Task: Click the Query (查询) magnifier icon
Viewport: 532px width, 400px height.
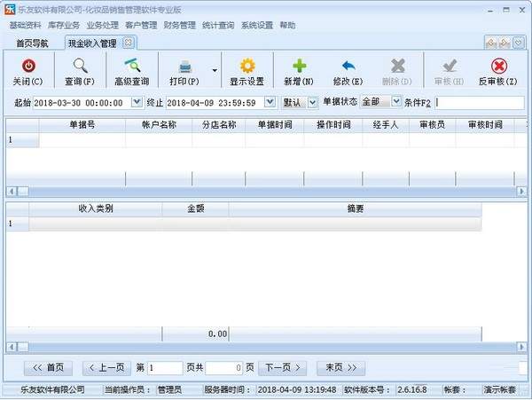Action: [x=79, y=67]
